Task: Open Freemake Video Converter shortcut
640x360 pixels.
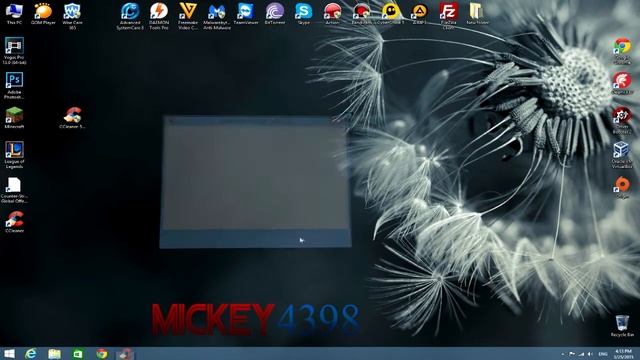Action: (188, 16)
